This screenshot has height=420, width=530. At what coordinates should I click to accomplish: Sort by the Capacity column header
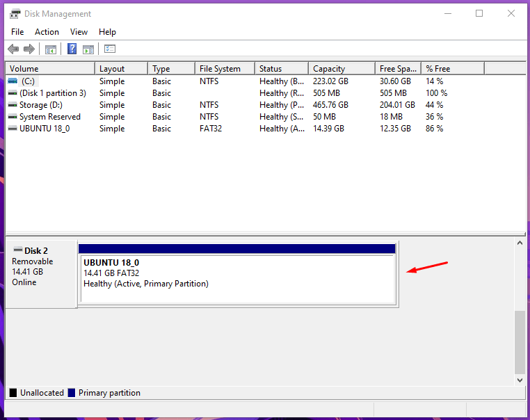click(342, 69)
